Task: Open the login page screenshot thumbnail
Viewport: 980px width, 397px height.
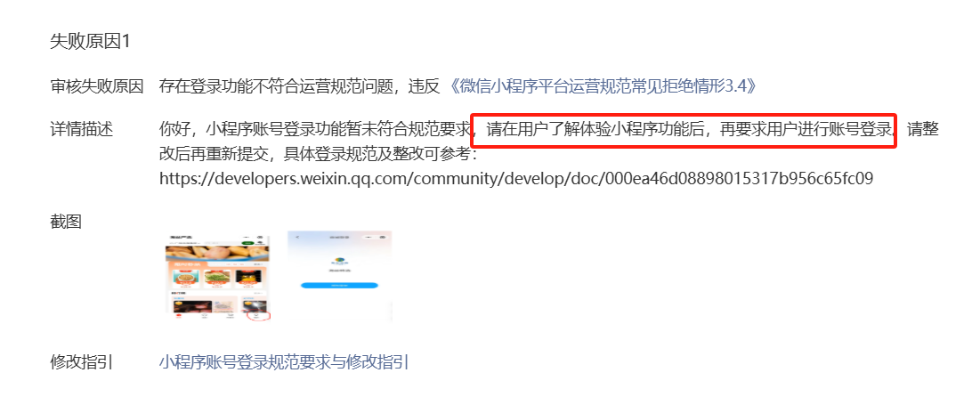Action: (339, 276)
